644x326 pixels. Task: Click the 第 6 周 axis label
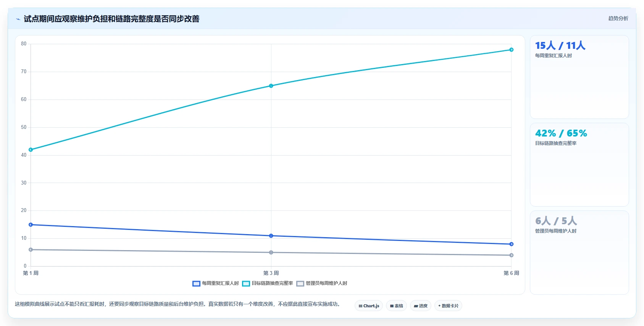tap(511, 273)
